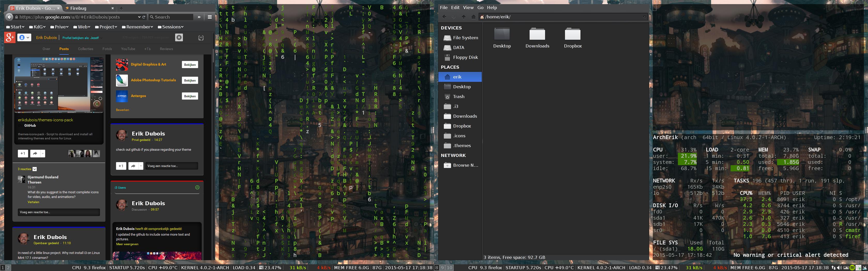Show hidden toolbar items via double chevron

199,17
